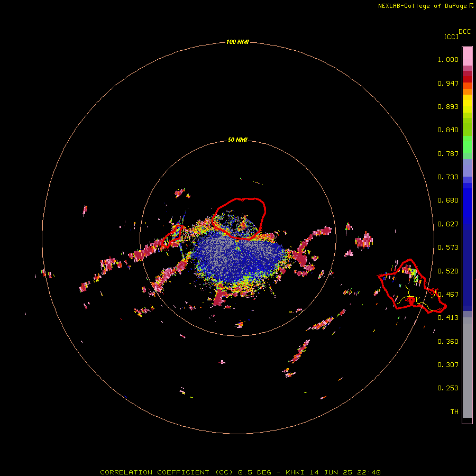Image resolution: width=476 pixels, height=476 pixels.
Task: Click the [CC] units label
Action: (451, 36)
